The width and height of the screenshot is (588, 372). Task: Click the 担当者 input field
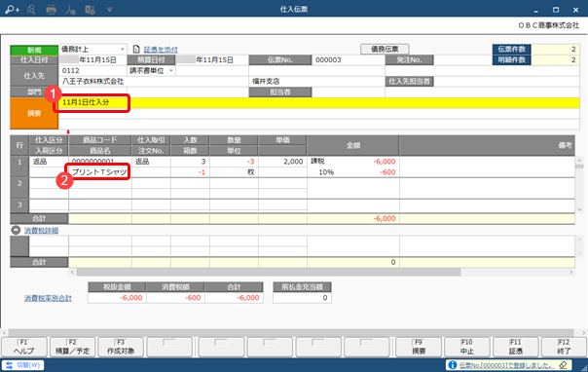tap(348, 92)
